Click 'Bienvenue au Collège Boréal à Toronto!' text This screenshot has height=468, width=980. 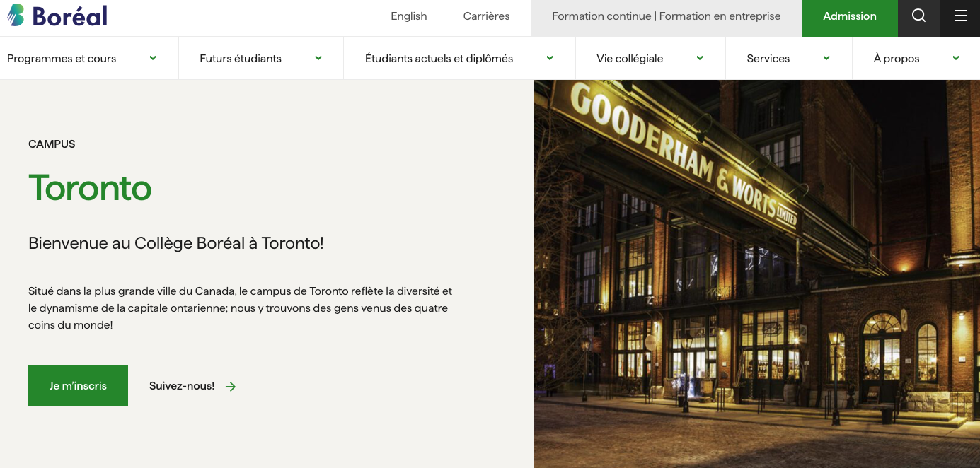pyautogui.click(x=175, y=244)
